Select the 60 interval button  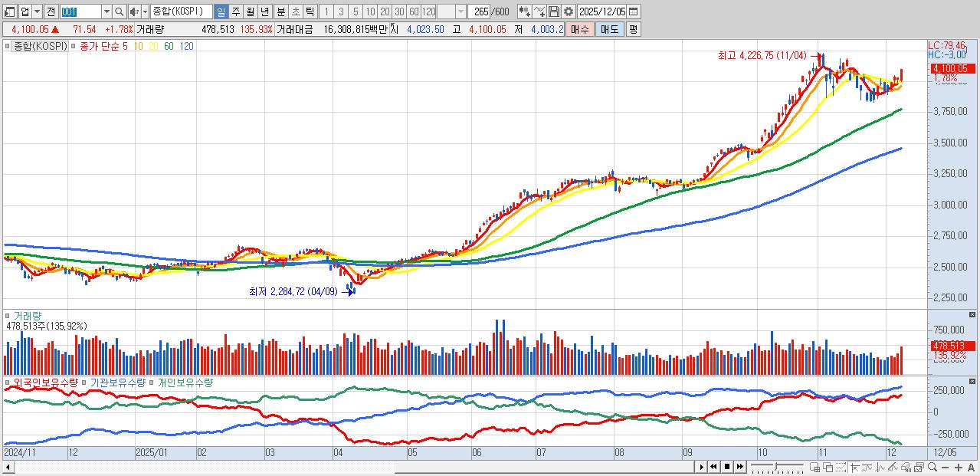pyautogui.click(x=414, y=11)
